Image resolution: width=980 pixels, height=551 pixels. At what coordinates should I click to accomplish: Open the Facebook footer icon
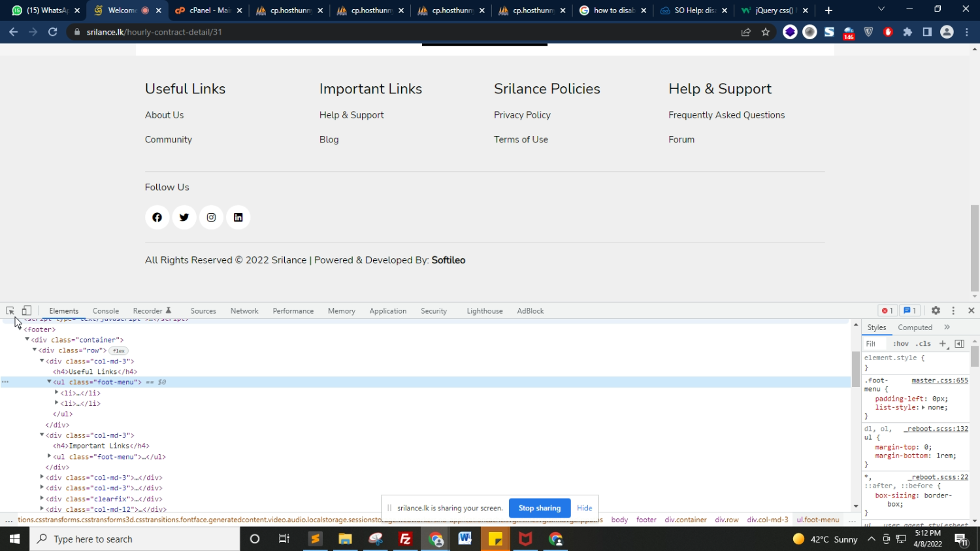click(x=157, y=218)
